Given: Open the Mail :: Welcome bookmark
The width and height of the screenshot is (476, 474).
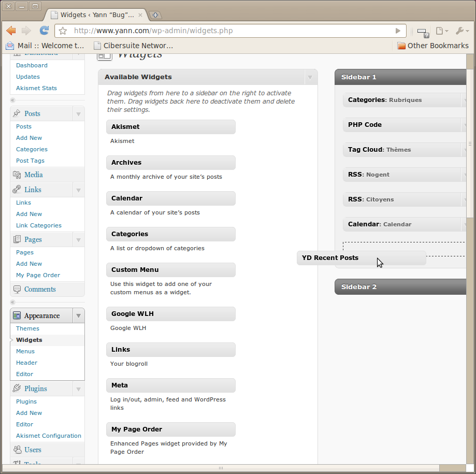Looking at the screenshot, I should click(x=45, y=46).
